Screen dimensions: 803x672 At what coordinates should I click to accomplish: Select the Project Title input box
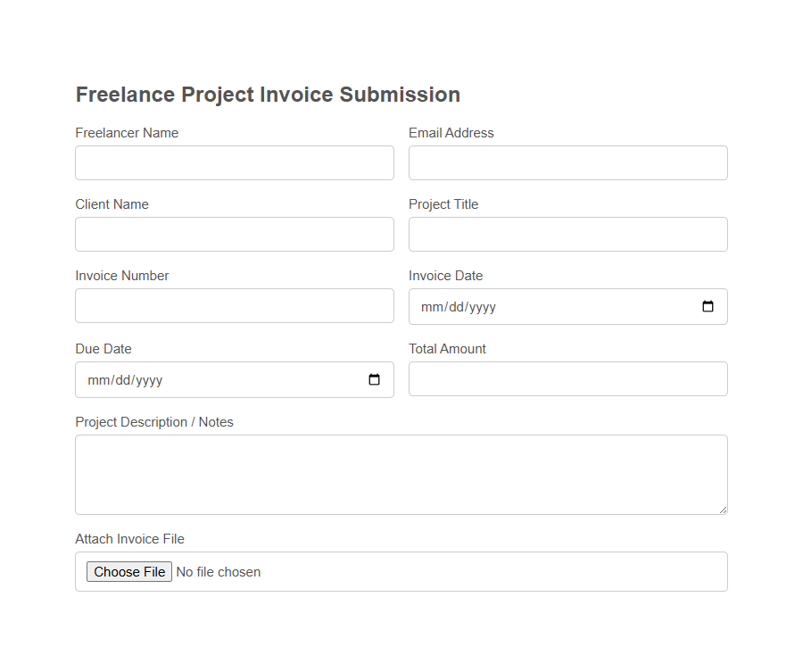tap(567, 234)
